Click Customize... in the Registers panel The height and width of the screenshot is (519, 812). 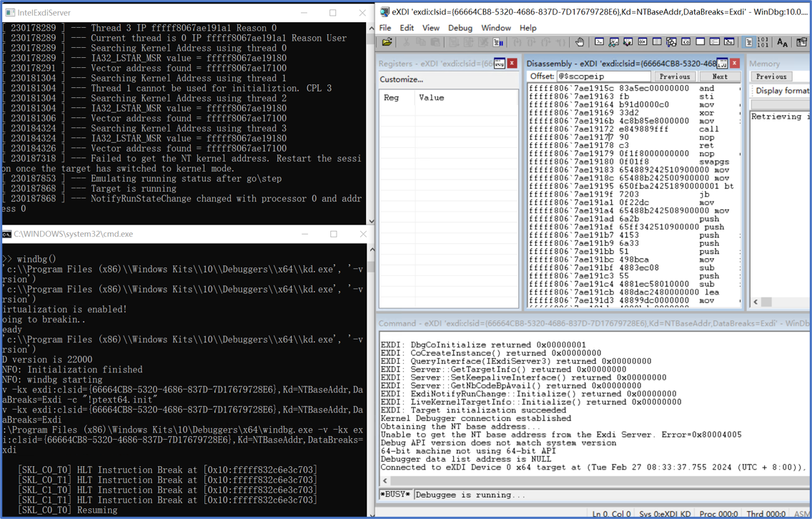(401, 79)
